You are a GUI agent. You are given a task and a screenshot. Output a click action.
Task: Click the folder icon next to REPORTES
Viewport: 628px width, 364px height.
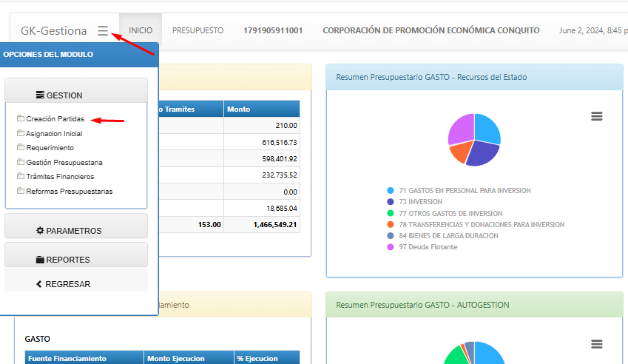(x=40, y=260)
